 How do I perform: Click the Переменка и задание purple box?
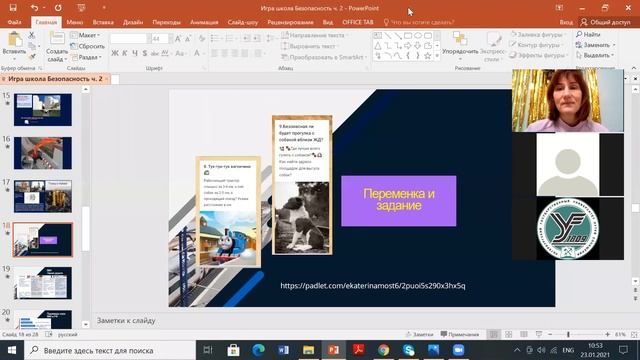(399, 201)
